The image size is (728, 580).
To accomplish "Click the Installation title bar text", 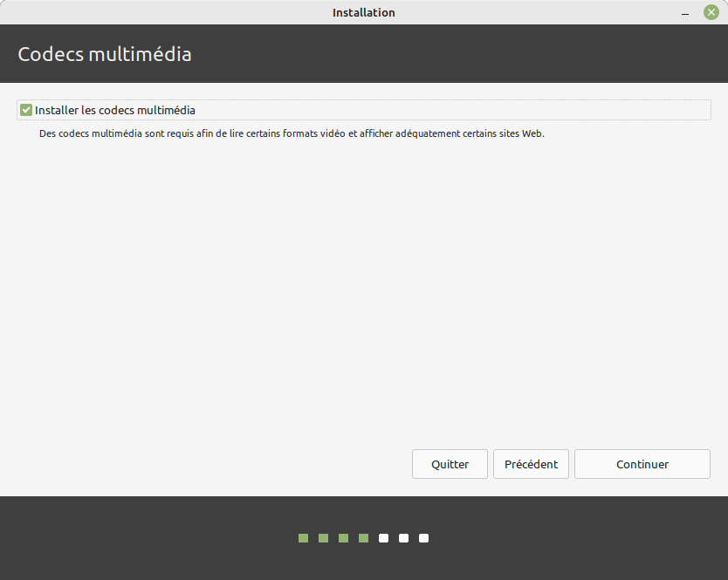I will (363, 12).
